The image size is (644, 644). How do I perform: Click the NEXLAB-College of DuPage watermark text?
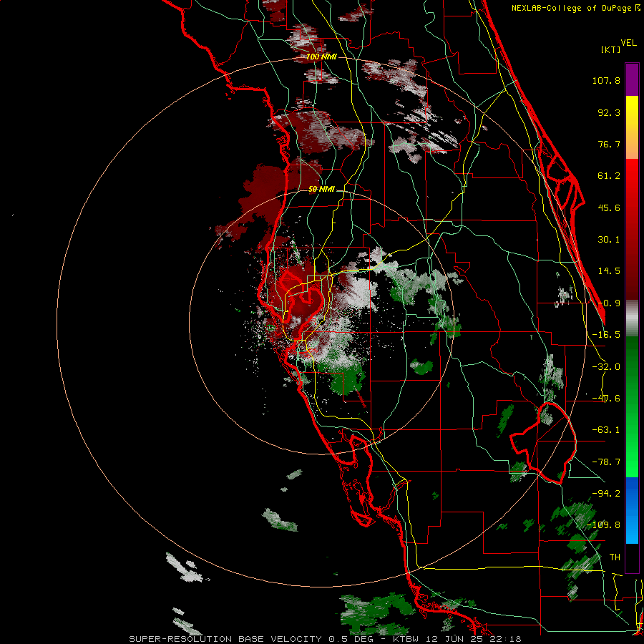[576, 8]
